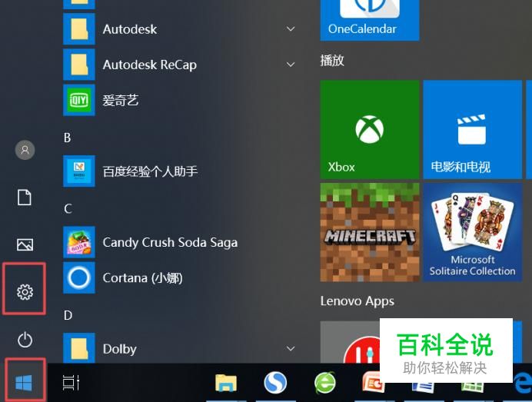532x402 pixels.
Task: Open the Cortana (小娜) circle icon
Action: pos(79,277)
